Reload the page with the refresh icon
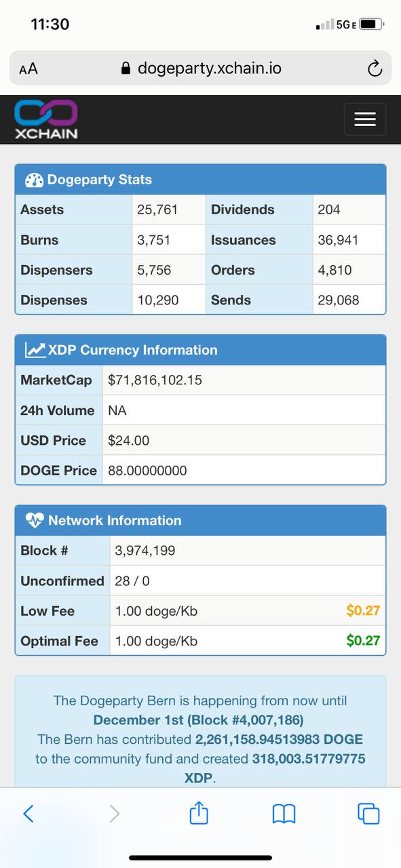The image size is (401, 868). click(375, 68)
